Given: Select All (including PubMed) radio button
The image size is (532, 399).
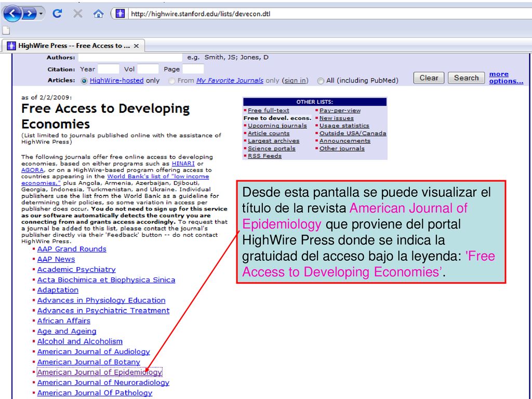Looking at the screenshot, I should point(321,81).
